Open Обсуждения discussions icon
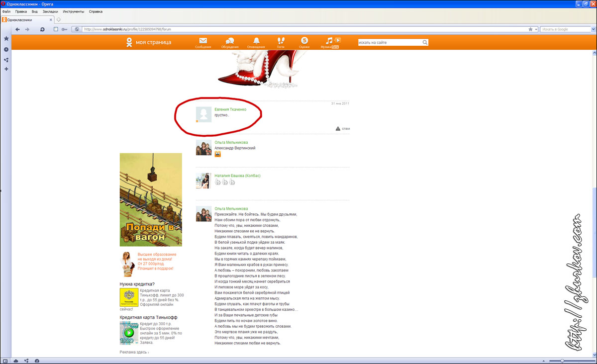597x364 pixels. (x=230, y=41)
